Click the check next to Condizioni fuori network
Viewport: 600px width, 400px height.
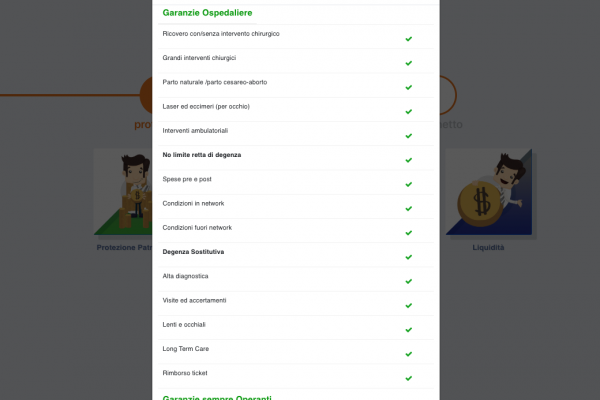click(x=409, y=233)
